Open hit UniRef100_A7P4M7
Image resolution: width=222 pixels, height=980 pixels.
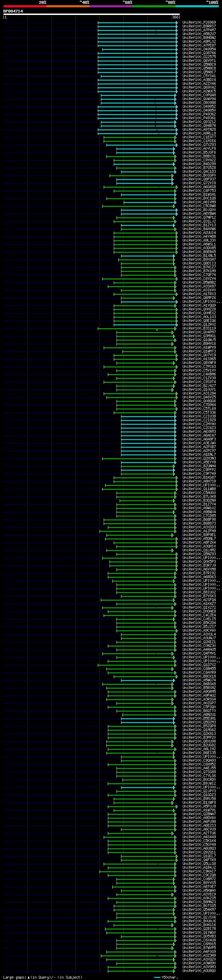pos(199,30)
